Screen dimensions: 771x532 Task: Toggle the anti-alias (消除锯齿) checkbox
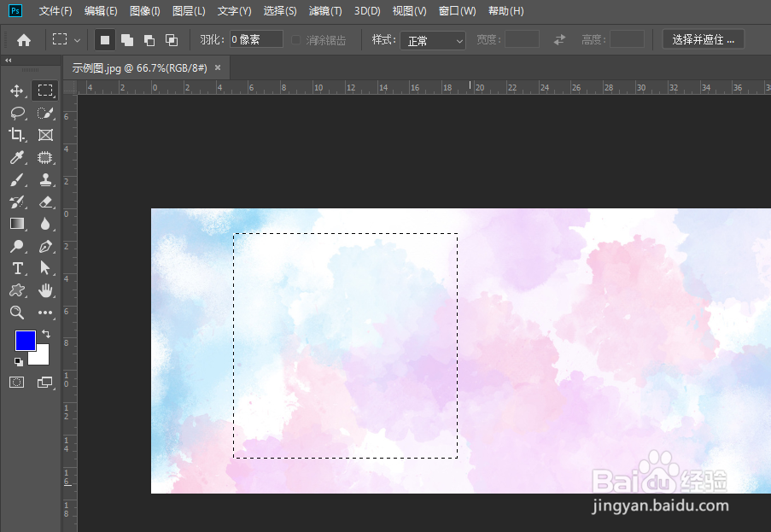click(295, 40)
